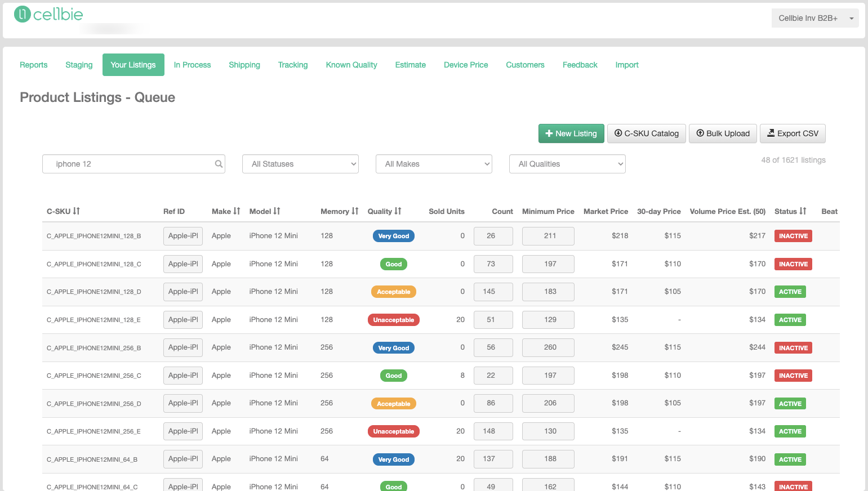The image size is (868, 491).
Task: Edit Ref ID field for 256_D row
Action: click(x=183, y=403)
